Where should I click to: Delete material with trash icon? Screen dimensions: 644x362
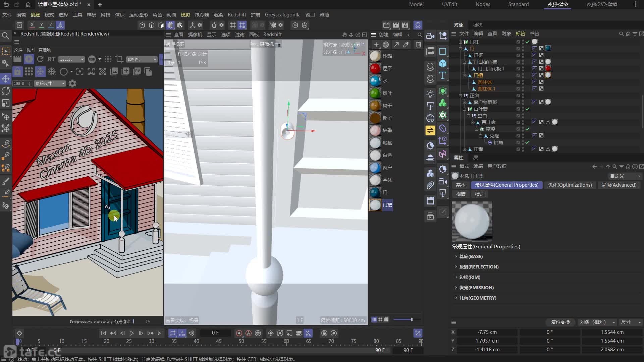pyautogui.click(x=418, y=45)
